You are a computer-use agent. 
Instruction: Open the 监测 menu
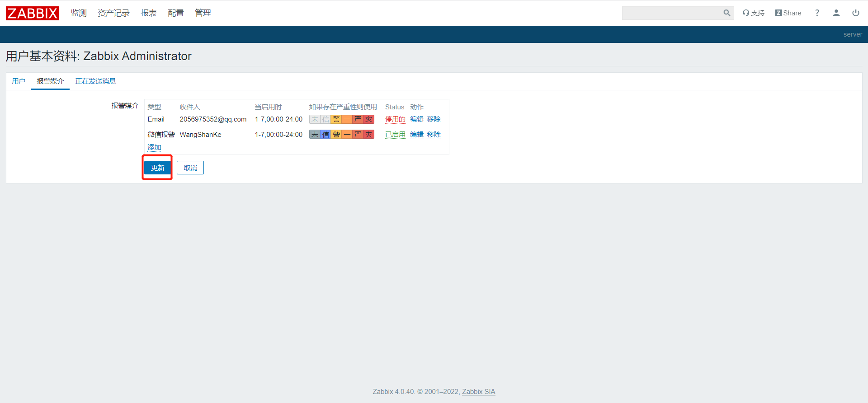[79, 13]
